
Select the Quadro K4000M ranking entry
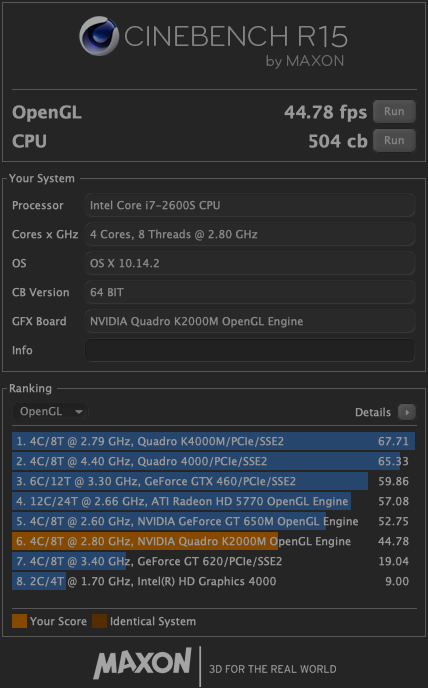213,441
